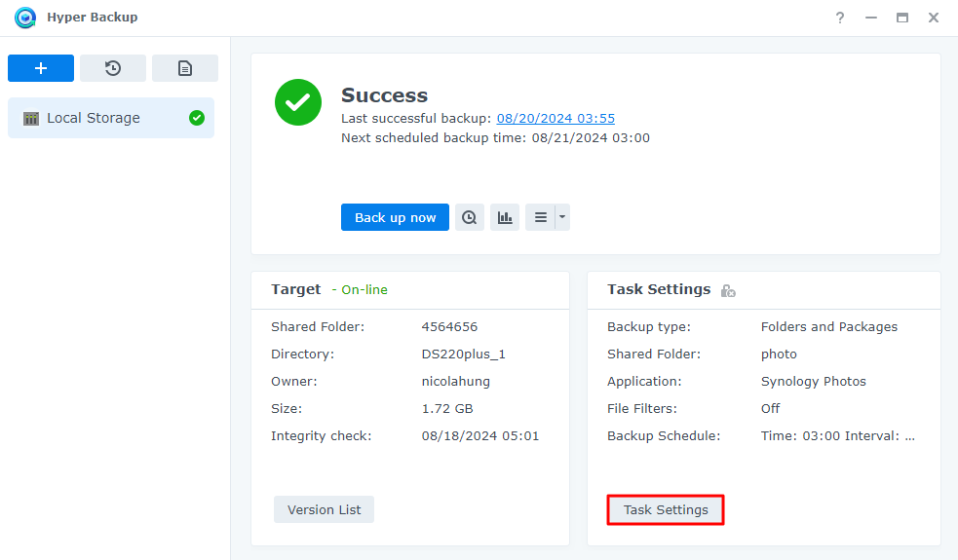
Task: Open the Version List
Action: (324, 509)
